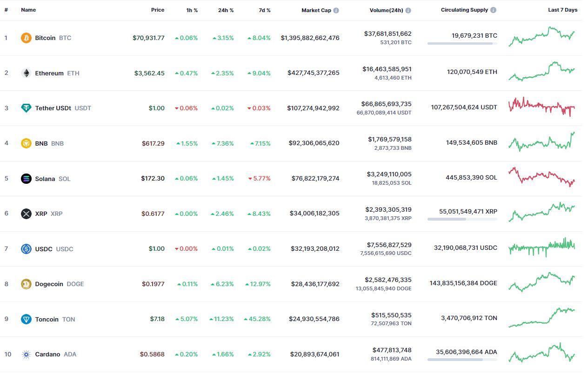
Task: Click the Last 7 Days column header
Action: coord(562,10)
